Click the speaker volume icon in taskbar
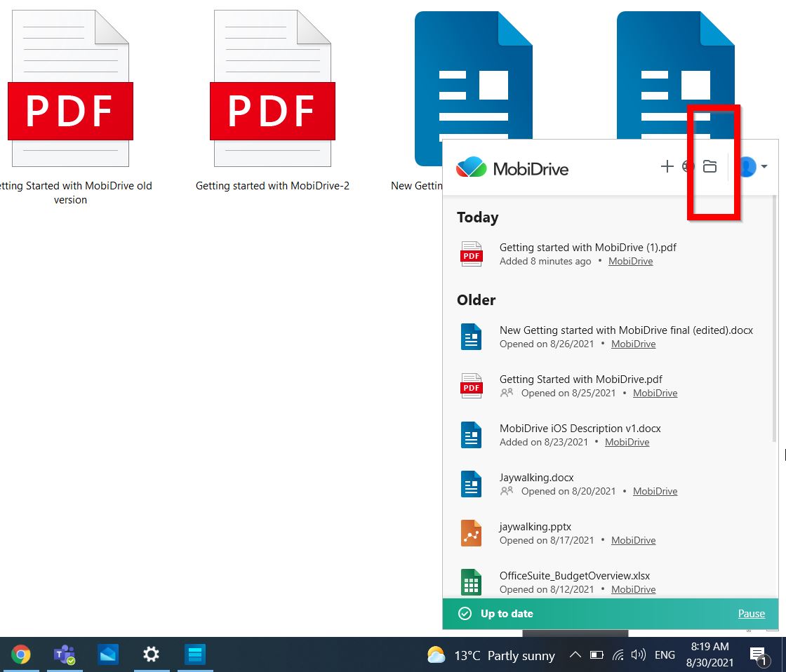The width and height of the screenshot is (786, 672). tap(638, 654)
